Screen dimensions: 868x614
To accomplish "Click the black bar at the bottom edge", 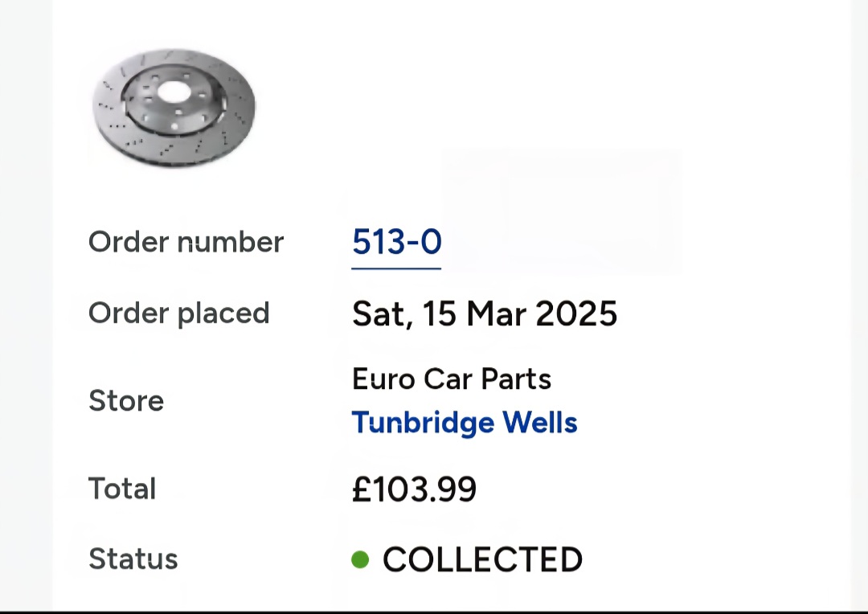I will coord(434,612).
